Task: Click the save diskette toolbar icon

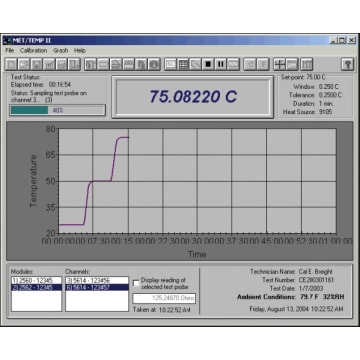Action: pos(36,64)
